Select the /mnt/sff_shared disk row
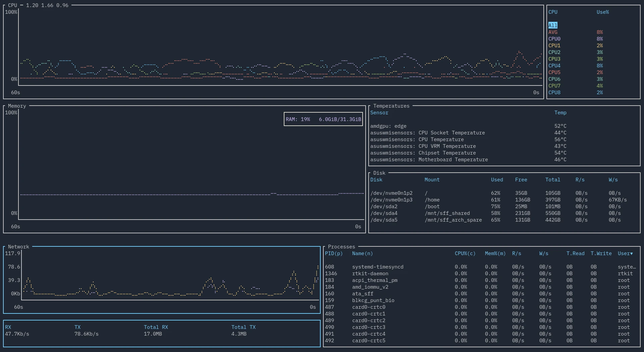The image size is (644, 352). point(447,213)
